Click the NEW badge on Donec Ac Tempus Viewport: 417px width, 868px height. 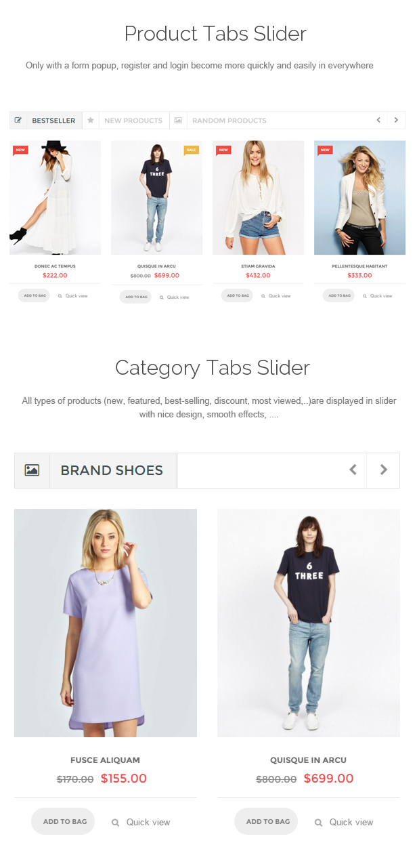(20, 150)
